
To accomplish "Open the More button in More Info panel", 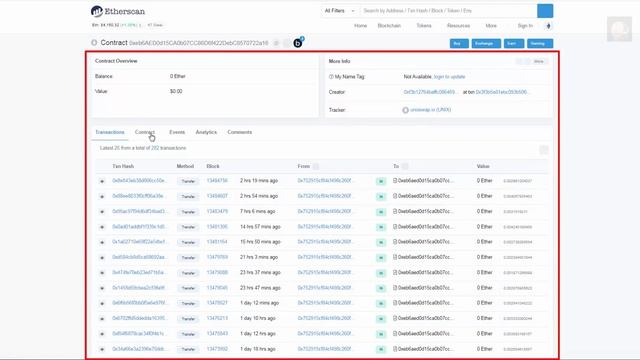I will [x=538, y=61].
